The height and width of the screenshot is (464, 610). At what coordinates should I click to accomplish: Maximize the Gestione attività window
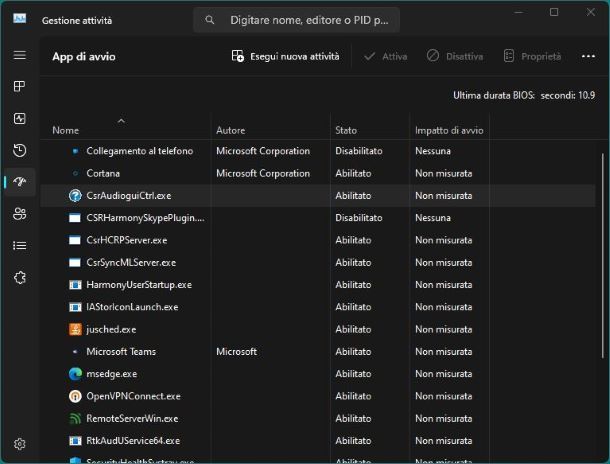554,12
